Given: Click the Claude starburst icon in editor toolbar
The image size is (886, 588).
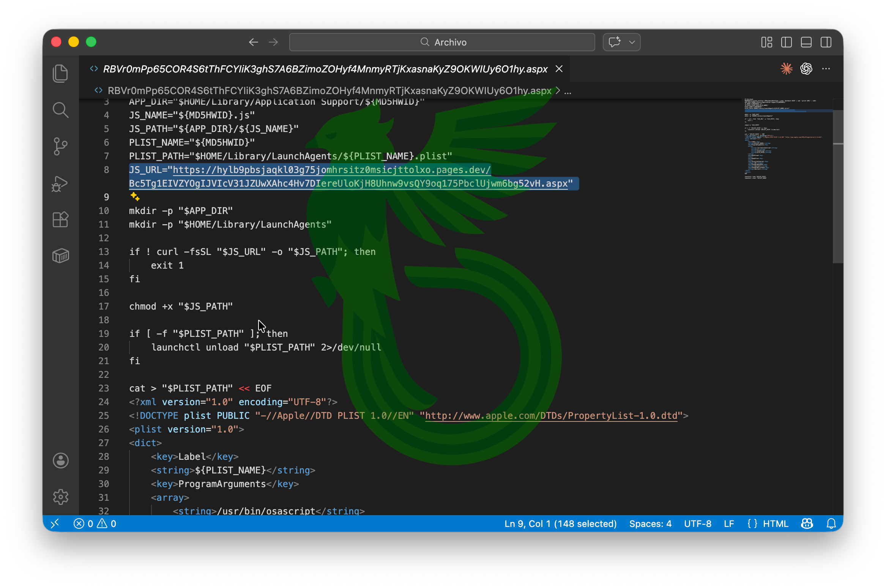Looking at the screenshot, I should [x=786, y=69].
